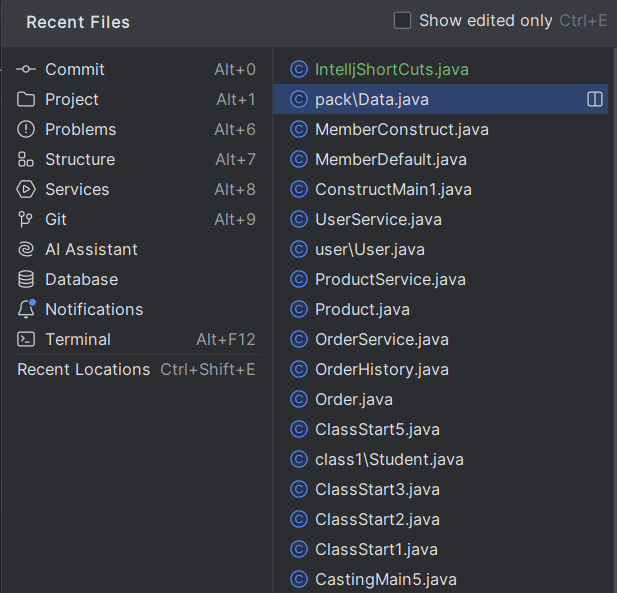Click the Commit tool window icon
The image size is (617, 593).
(x=26, y=70)
